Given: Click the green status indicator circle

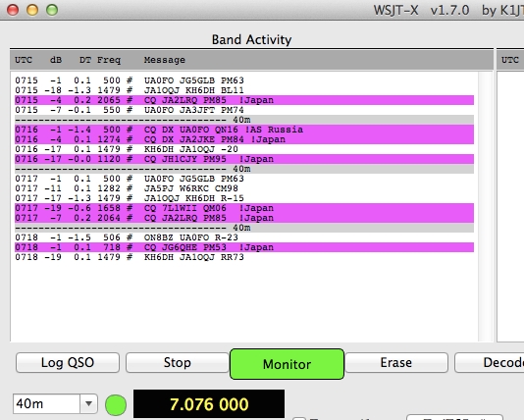Looking at the screenshot, I should 116,404.
